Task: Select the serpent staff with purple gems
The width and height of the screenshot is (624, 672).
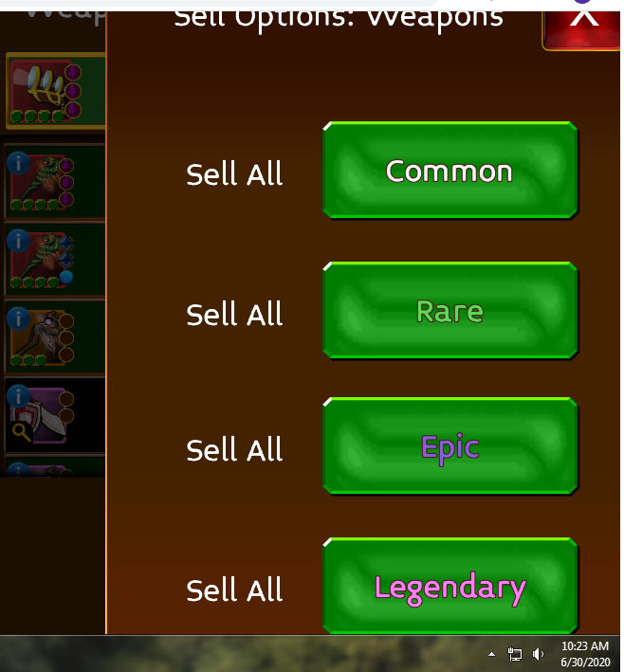Action: click(56, 182)
